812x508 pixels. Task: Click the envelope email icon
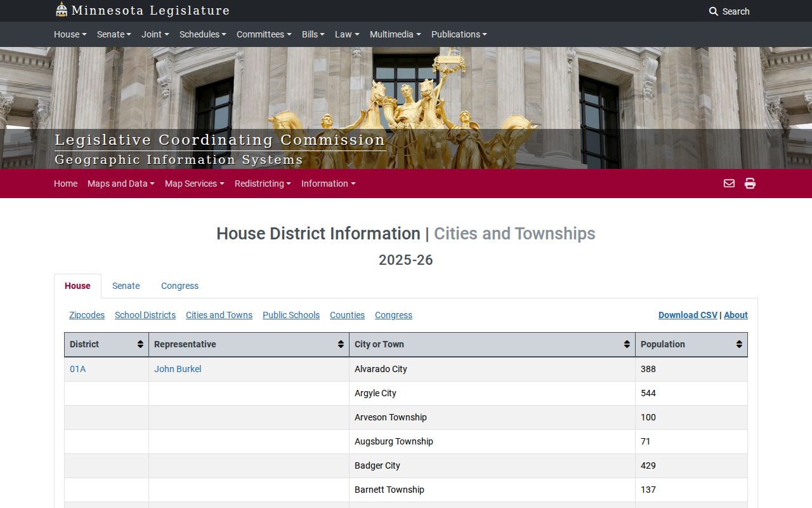coord(729,184)
